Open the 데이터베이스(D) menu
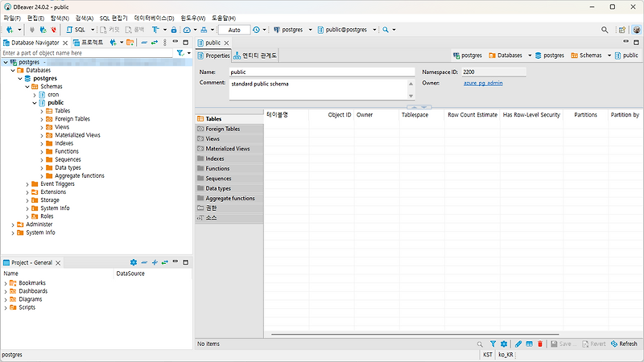Screen dimensions: 644x362 [154, 18]
